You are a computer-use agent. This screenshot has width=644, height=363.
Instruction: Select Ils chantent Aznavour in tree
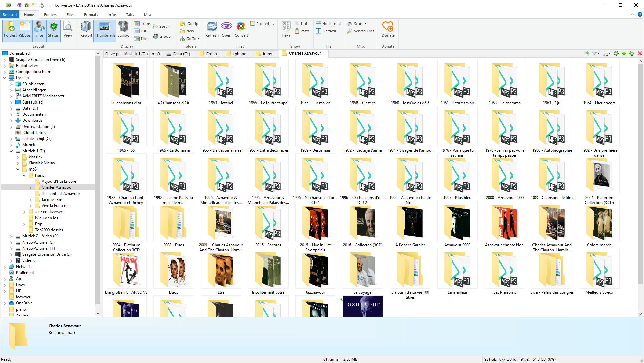point(61,194)
